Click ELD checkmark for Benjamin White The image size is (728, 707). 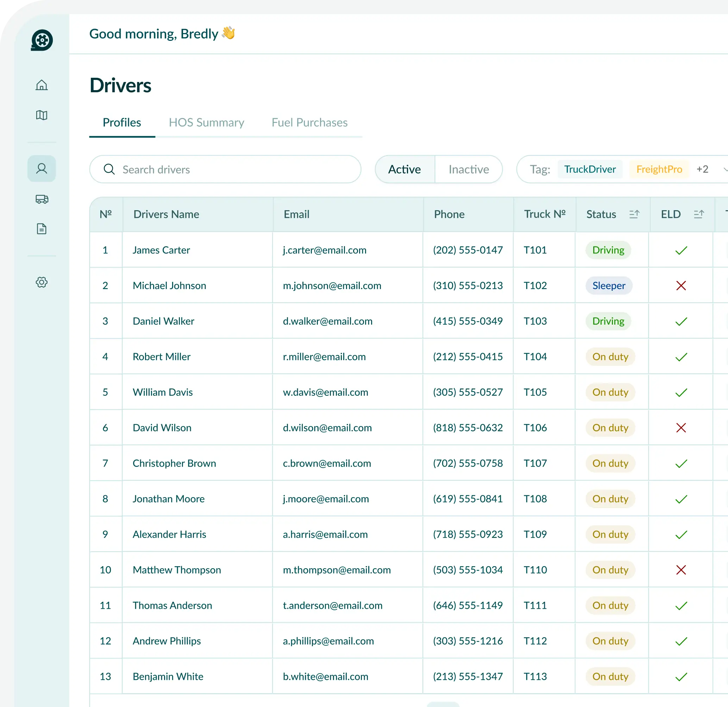coord(681,677)
